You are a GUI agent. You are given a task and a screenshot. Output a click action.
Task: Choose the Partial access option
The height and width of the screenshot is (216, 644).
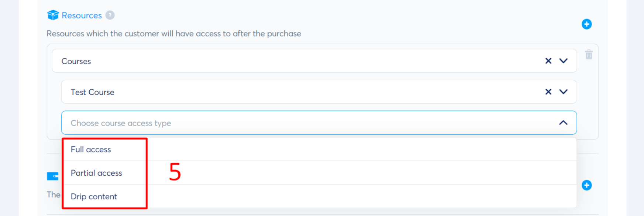point(96,173)
